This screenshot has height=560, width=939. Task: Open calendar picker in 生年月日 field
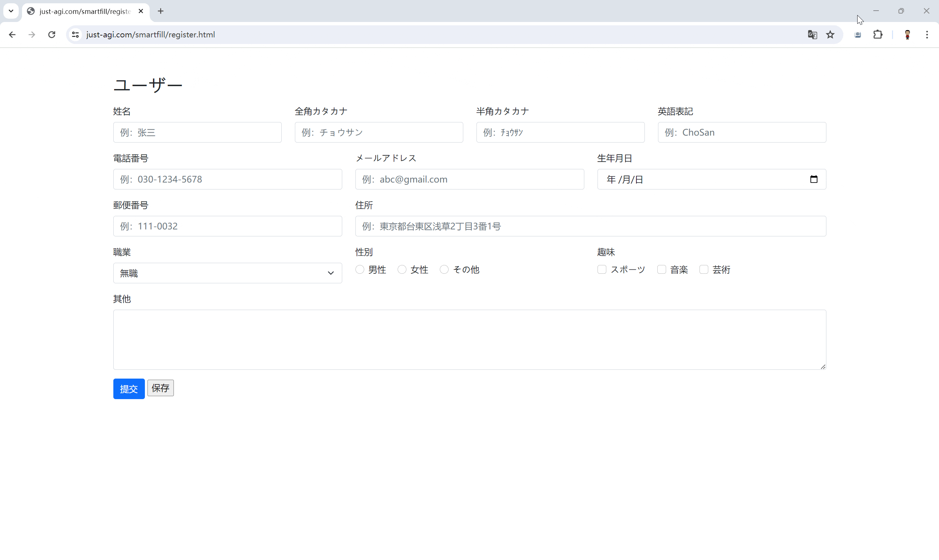click(814, 179)
